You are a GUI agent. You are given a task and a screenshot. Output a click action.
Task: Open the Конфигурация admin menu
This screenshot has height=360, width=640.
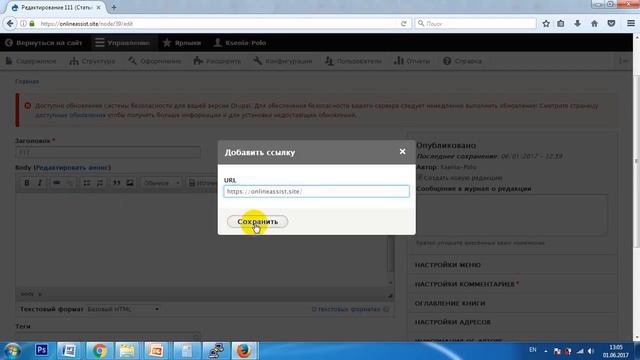coord(283,61)
